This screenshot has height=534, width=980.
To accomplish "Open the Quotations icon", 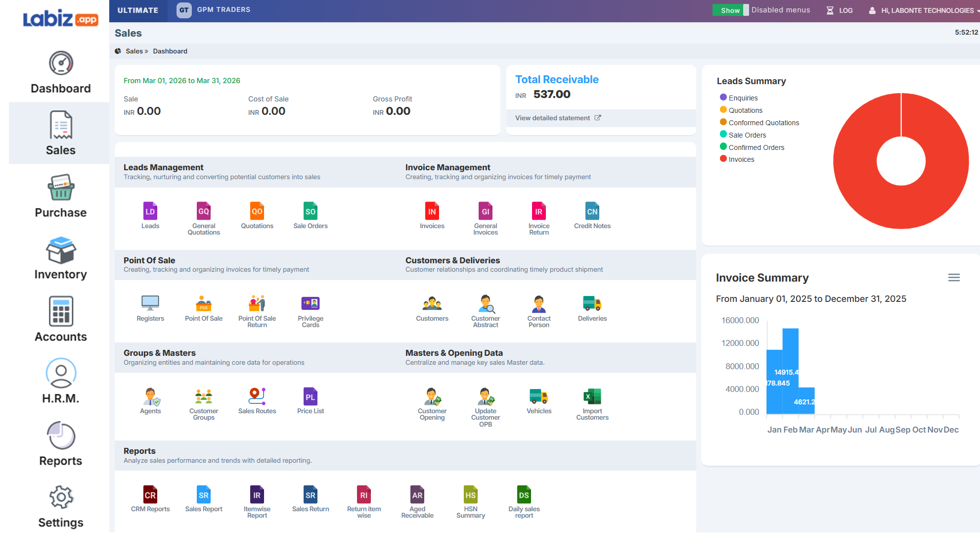I will [257, 211].
